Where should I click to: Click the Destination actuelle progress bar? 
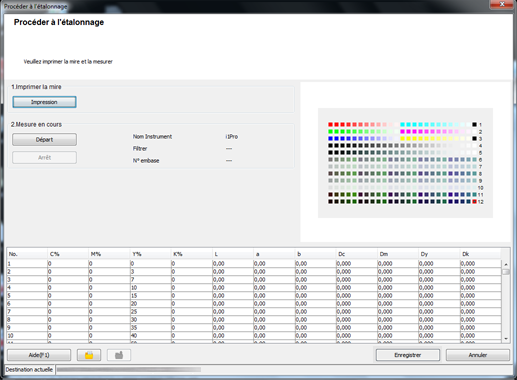(x=129, y=369)
